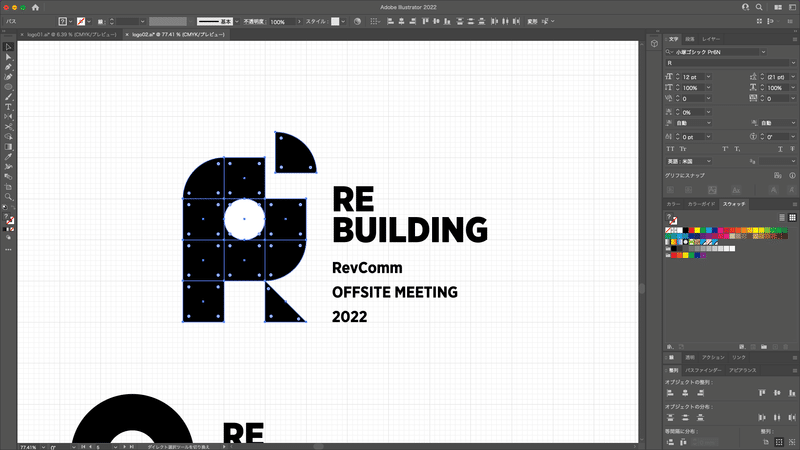Switch to カラーガイド tab
Viewport: 800px width, 450px height.
(702, 204)
